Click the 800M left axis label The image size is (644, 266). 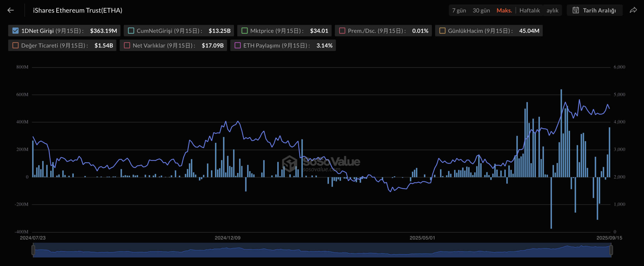[x=22, y=67]
